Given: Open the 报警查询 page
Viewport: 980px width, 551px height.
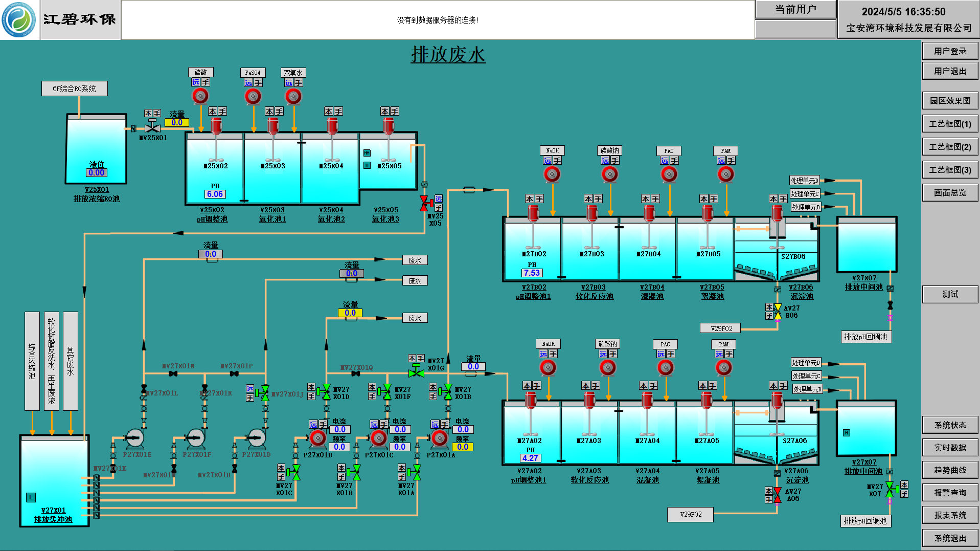Looking at the screenshot, I should pyautogui.click(x=950, y=493).
